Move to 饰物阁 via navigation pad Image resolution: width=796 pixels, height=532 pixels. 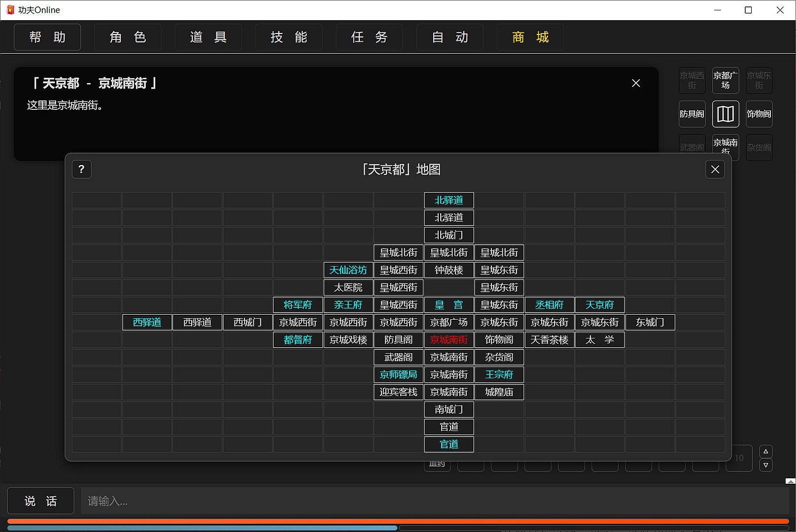tap(759, 114)
